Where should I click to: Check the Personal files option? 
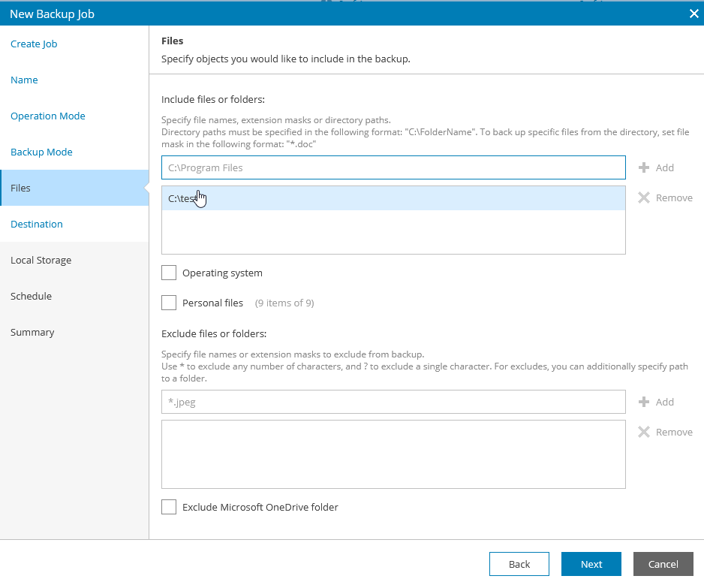pyautogui.click(x=168, y=303)
